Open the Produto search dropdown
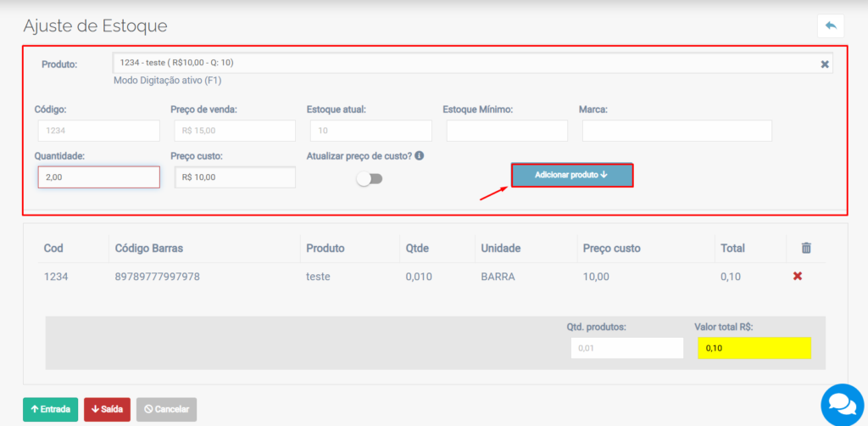Viewport: 868px width, 426px height. point(465,64)
